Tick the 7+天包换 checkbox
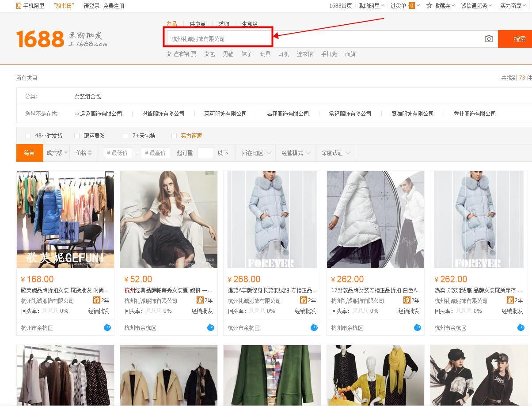 (x=125, y=136)
